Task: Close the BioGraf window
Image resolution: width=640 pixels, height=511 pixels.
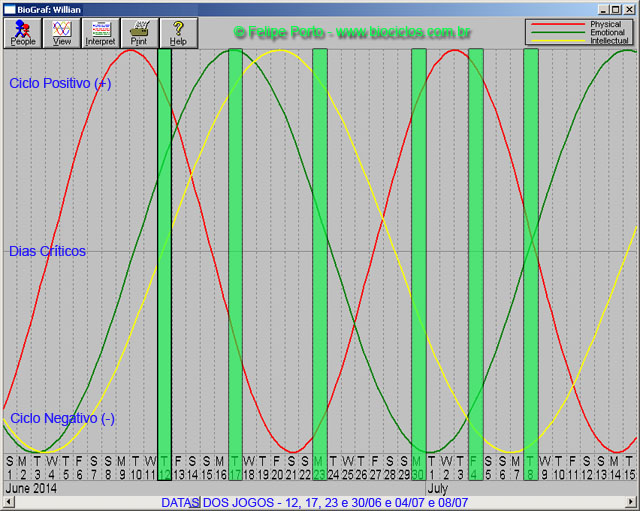Action: click(x=629, y=9)
